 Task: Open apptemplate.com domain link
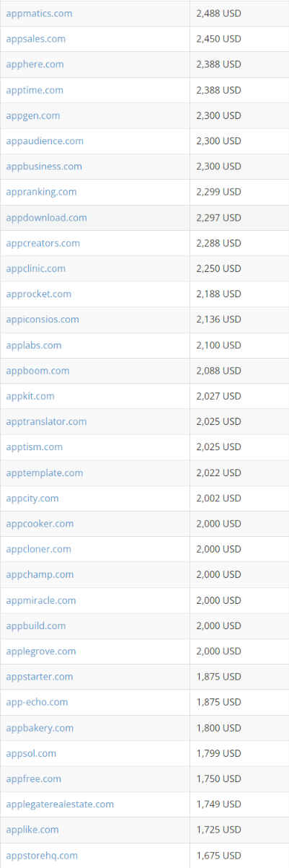[x=44, y=473]
